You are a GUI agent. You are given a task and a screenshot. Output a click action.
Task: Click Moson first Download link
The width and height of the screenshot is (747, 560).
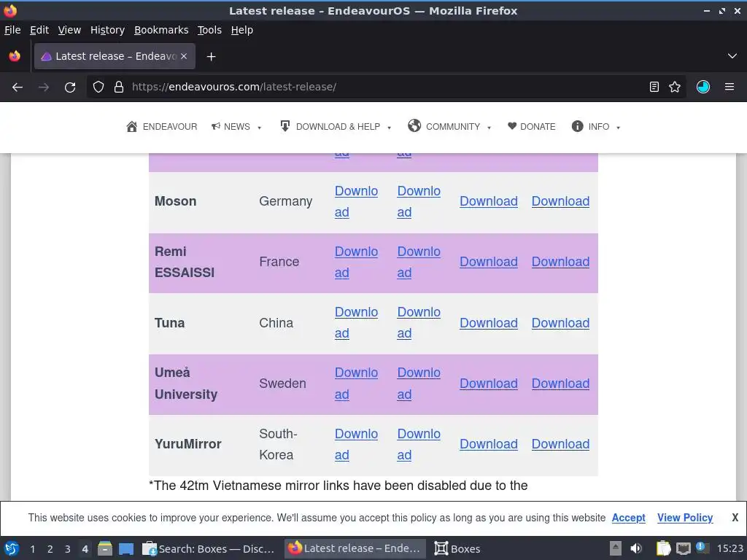coord(356,201)
